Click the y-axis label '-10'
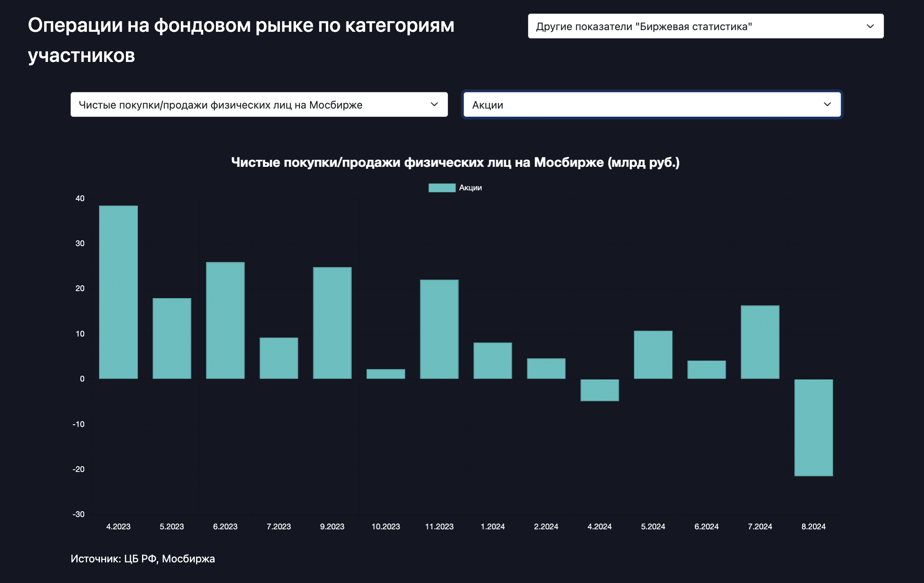This screenshot has width=924, height=583. click(x=78, y=424)
